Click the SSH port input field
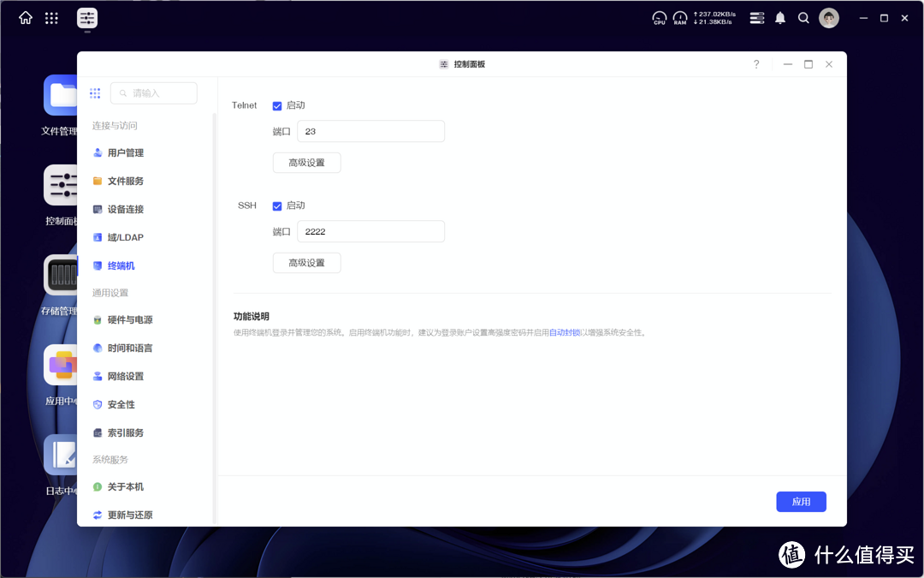924x578 pixels. 370,231
